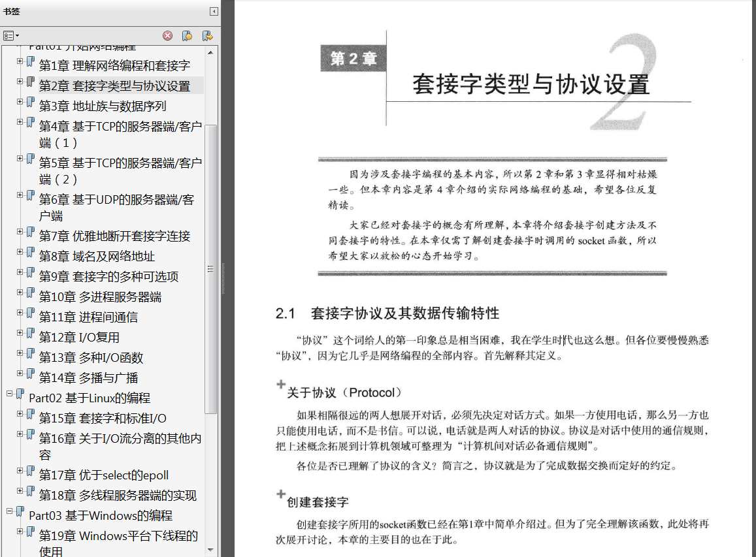The height and width of the screenshot is (557, 756).
Task: Open bookmark 第13章 多种I/O函数
Action: click(91, 358)
